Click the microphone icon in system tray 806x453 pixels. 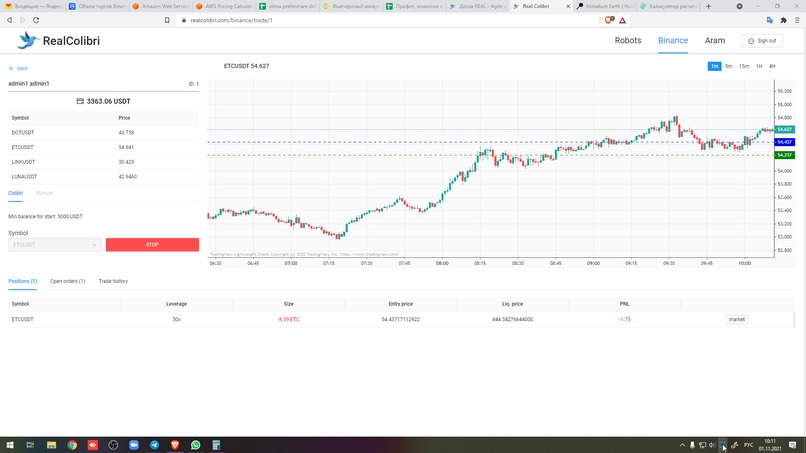point(692,445)
